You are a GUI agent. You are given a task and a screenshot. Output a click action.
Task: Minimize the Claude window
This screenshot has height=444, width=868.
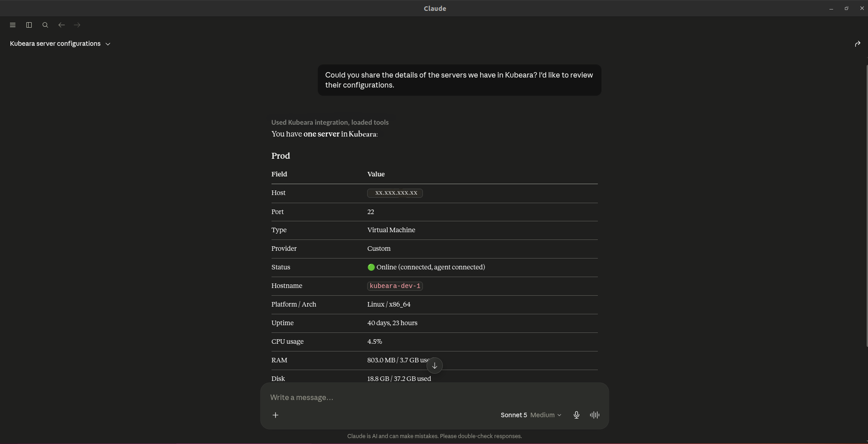click(x=831, y=9)
